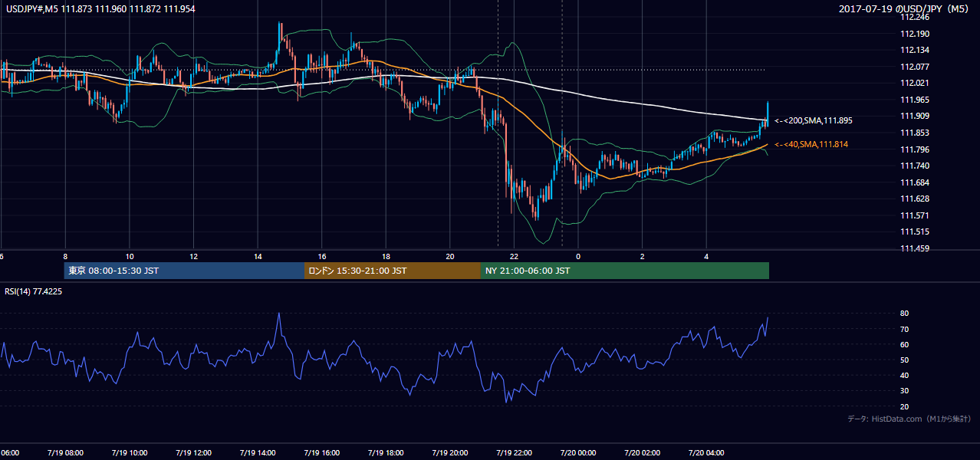The image size is (980, 460).
Task: Click the 7/19 10:00 bottom time label
Action: pyautogui.click(x=129, y=453)
